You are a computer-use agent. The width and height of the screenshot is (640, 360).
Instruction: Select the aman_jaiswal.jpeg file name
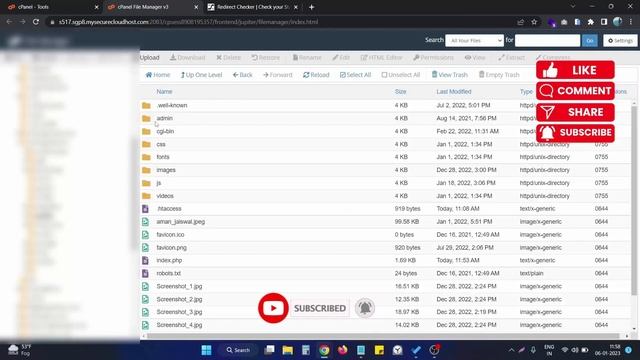click(x=180, y=222)
